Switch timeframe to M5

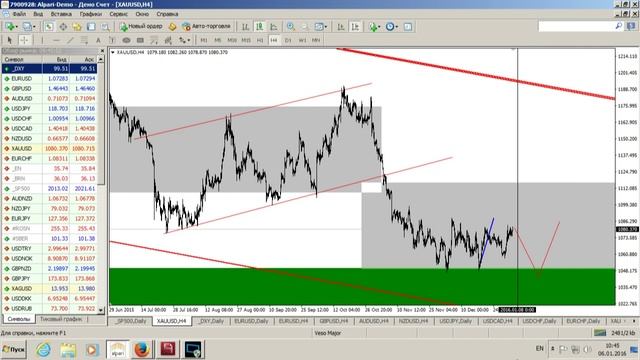218,40
